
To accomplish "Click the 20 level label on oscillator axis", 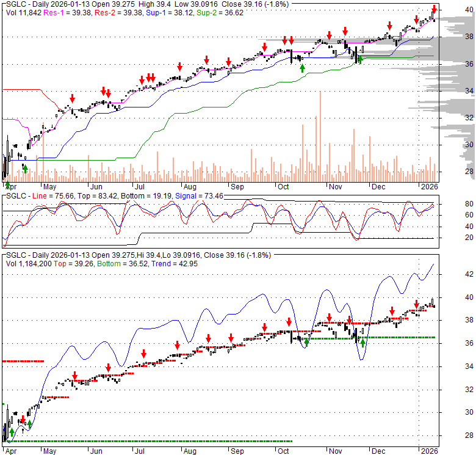I will point(469,238).
